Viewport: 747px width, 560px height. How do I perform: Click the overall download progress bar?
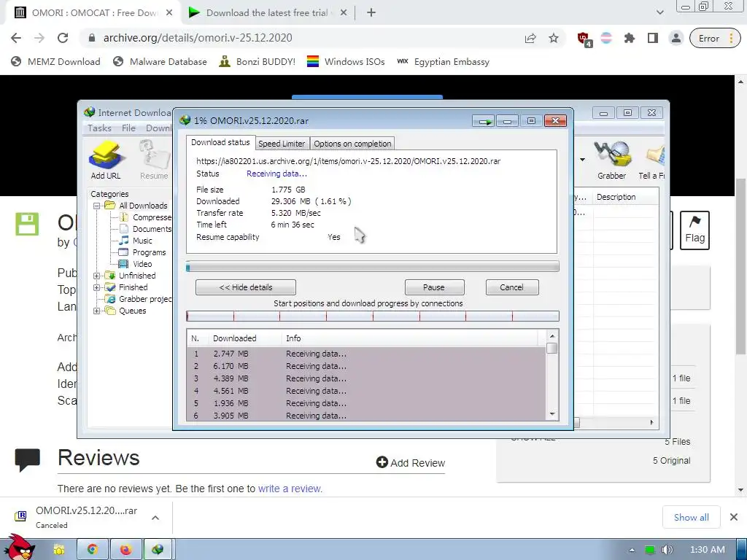point(373,267)
